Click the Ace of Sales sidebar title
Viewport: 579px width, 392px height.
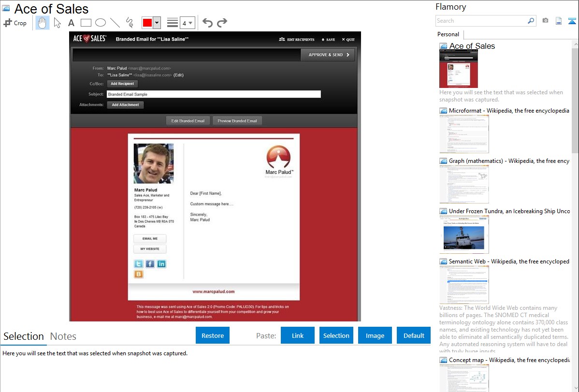point(472,46)
